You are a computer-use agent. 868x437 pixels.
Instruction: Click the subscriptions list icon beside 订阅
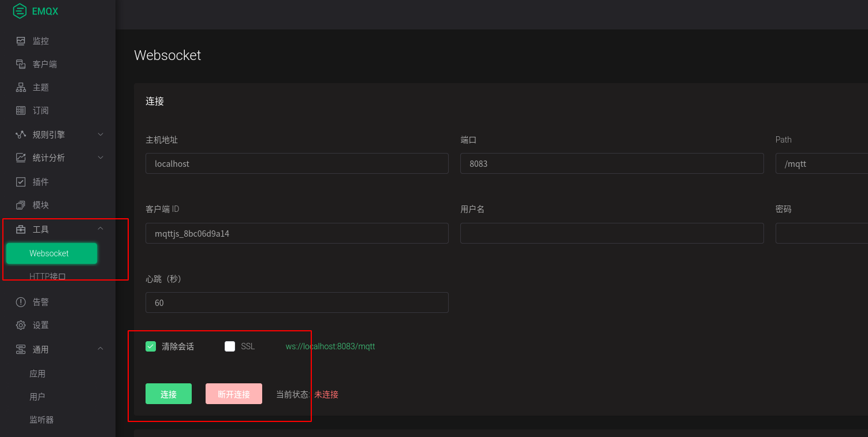click(x=21, y=110)
